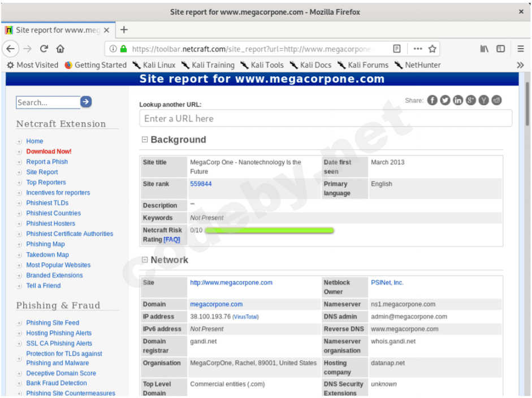Collapse the Network section
The image size is (532, 398).
145,259
